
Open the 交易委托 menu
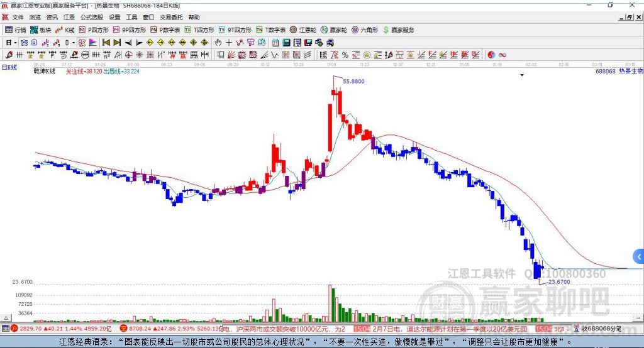pos(171,17)
